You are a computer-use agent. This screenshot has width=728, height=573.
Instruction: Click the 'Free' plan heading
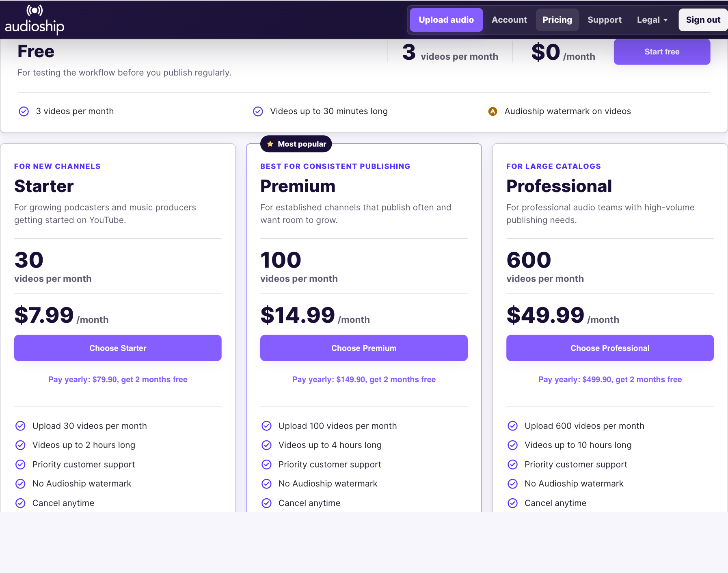click(36, 52)
